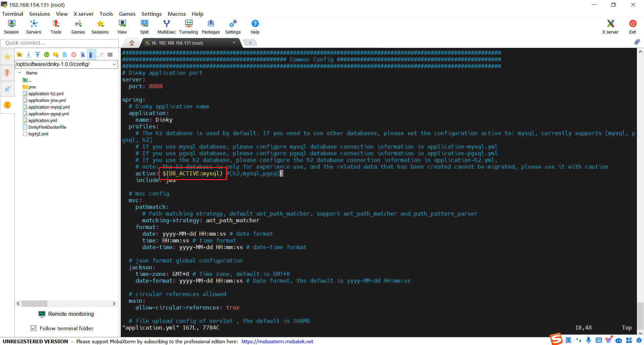Click the SFTP scrollbar right arrow
The width and height of the screenshot is (644, 345).
point(114,303)
